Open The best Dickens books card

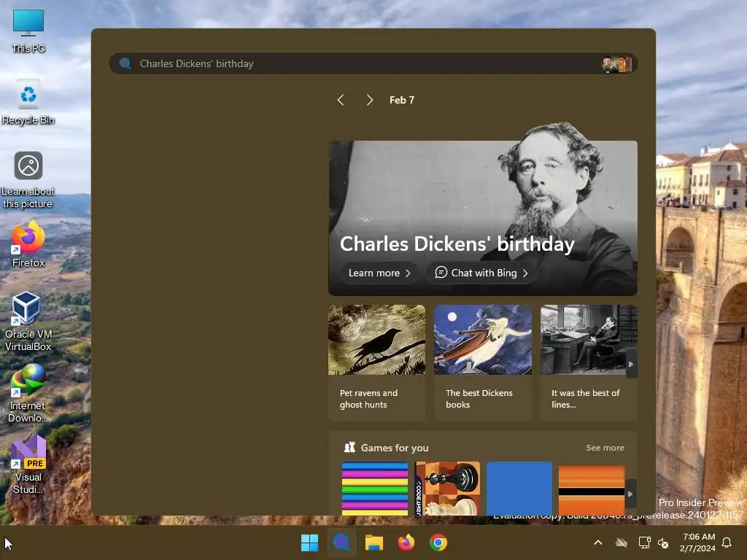tap(483, 362)
